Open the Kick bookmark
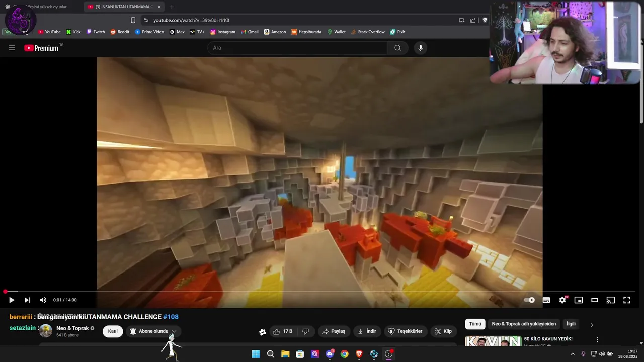Viewport: 644px width, 362px height. [x=73, y=32]
